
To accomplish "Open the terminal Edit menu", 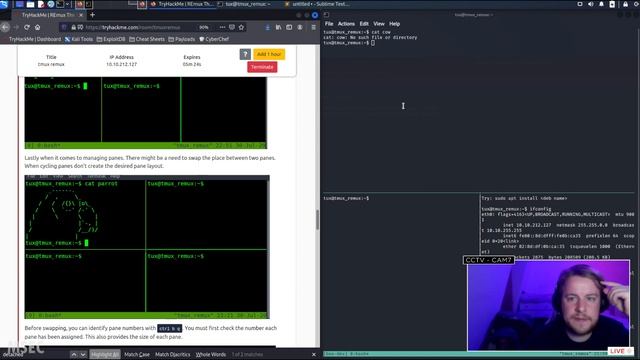I will 364,24.
